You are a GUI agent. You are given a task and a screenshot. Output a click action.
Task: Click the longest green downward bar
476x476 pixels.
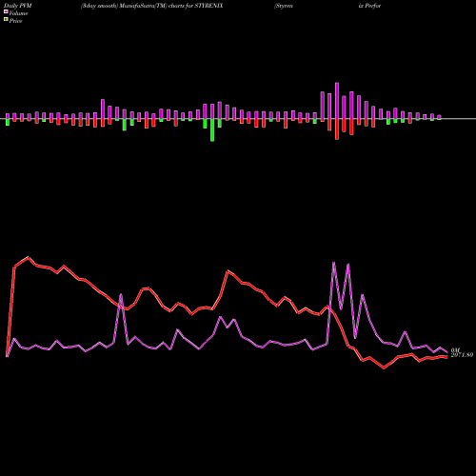point(212,130)
